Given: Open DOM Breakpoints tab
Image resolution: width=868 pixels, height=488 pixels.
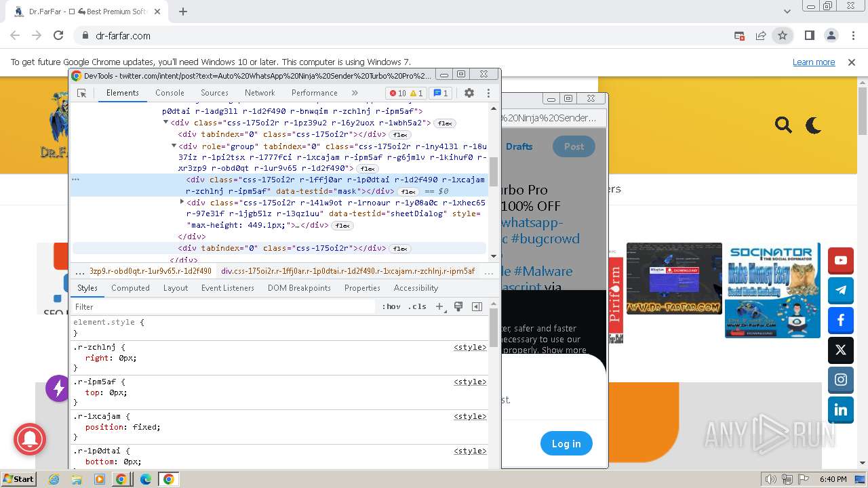Looking at the screenshot, I should [299, 288].
